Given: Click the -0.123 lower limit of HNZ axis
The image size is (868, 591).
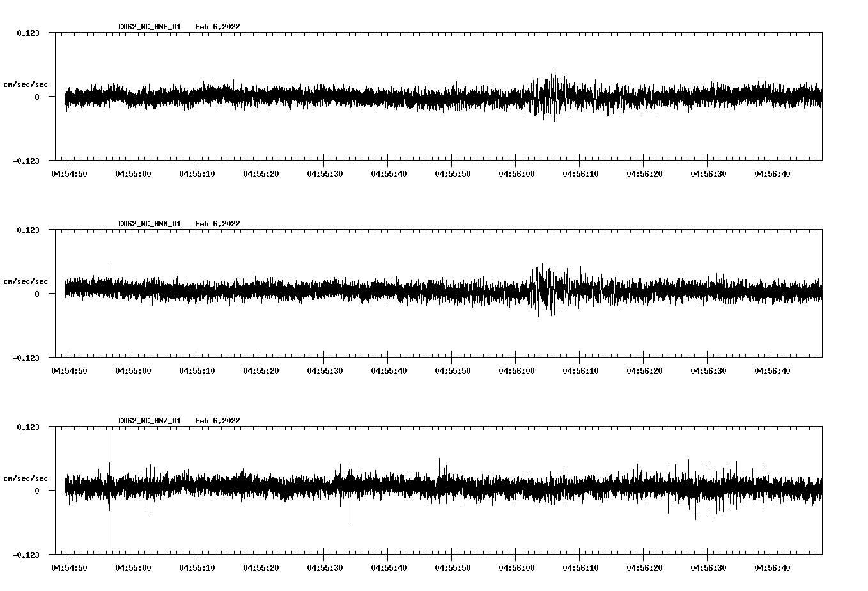Looking at the screenshot, I should click(26, 555).
